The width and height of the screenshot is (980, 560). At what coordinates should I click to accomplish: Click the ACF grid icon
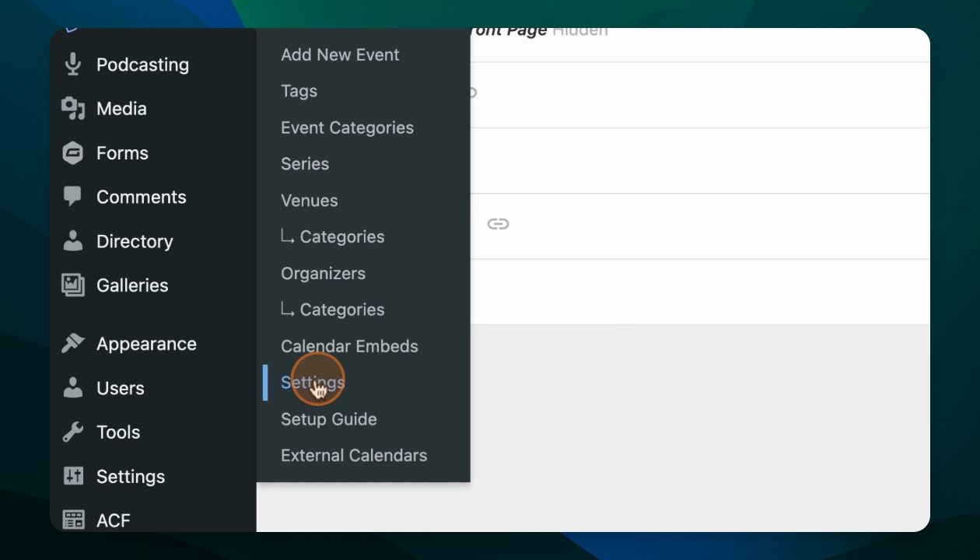(73, 520)
